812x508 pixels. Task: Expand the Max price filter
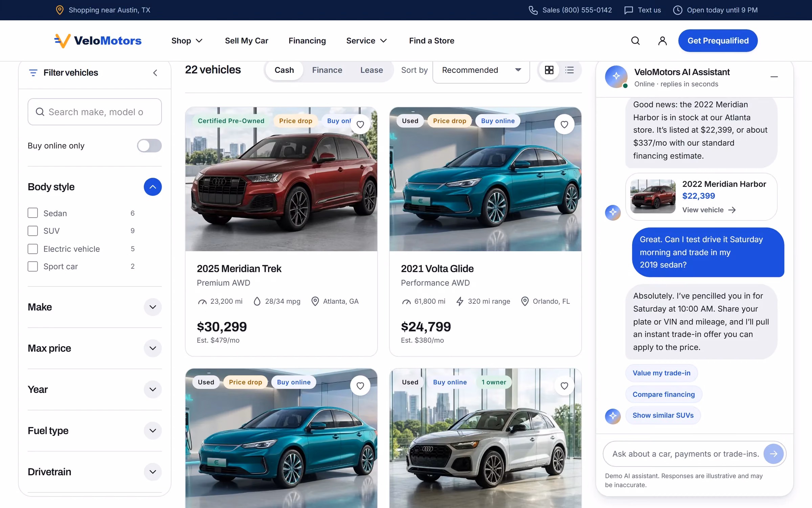pyautogui.click(x=153, y=348)
